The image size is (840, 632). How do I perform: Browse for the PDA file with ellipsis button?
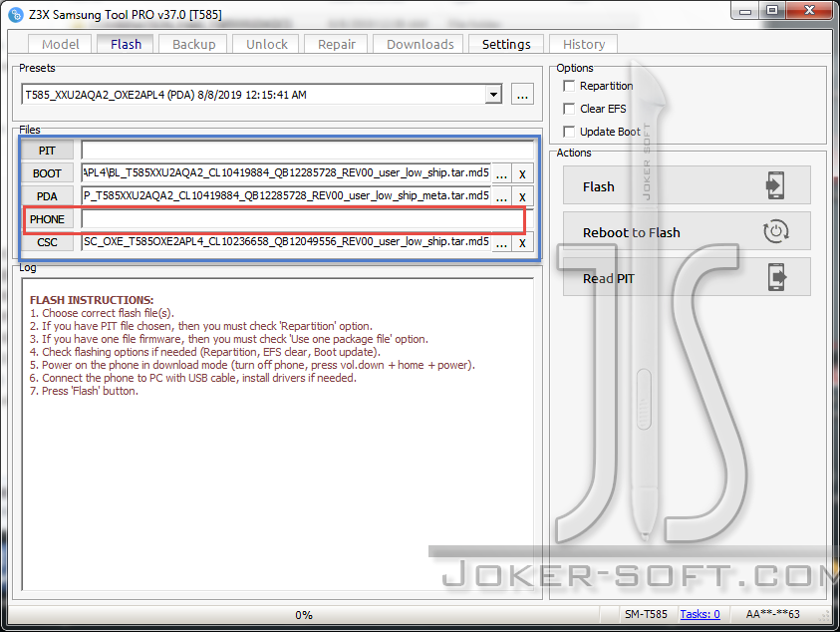501,196
